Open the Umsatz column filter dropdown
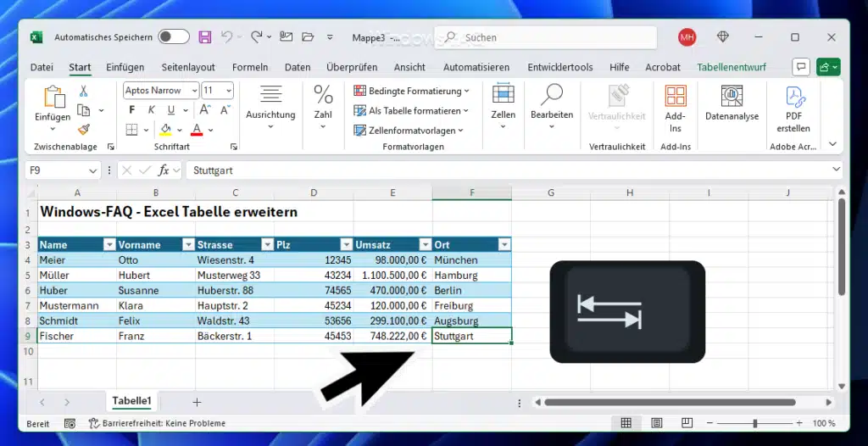The height and width of the screenshot is (446, 868). pos(426,244)
